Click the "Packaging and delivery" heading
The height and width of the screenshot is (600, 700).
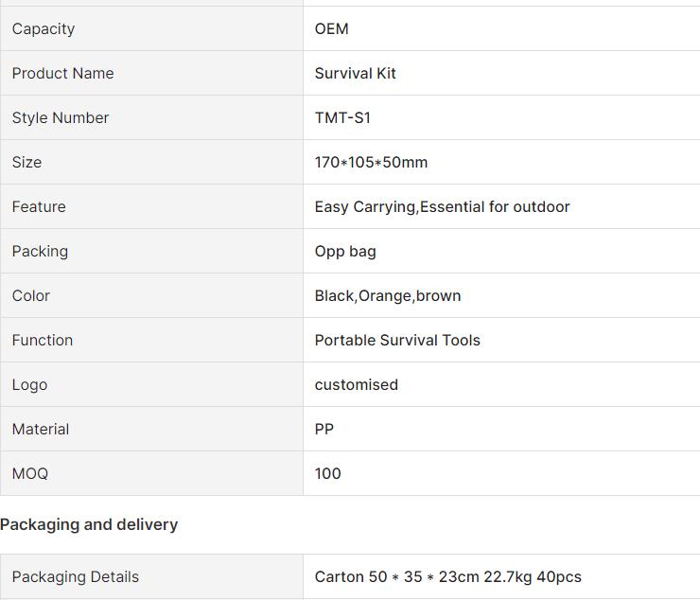pos(89,524)
